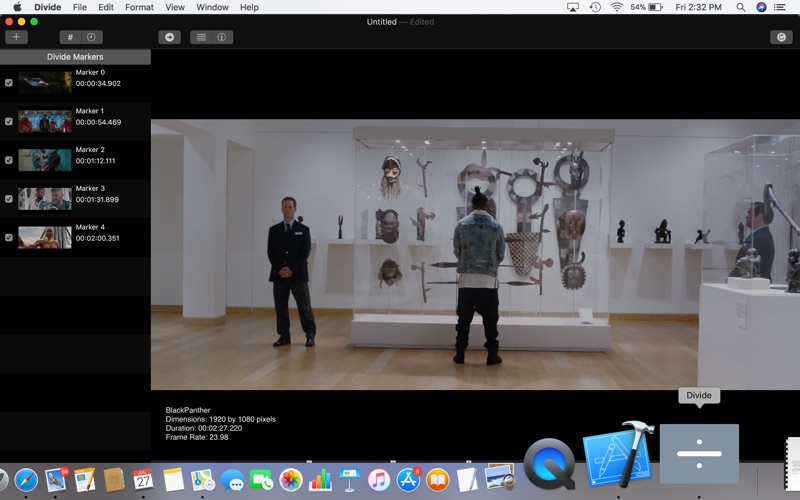Open iTunes from the Dock
Viewport: 800px width, 500px height.
click(379, 480)
